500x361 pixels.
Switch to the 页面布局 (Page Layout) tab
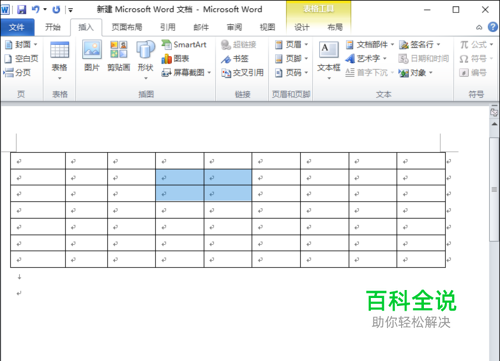pyautogui.click(x=127, y=27)
